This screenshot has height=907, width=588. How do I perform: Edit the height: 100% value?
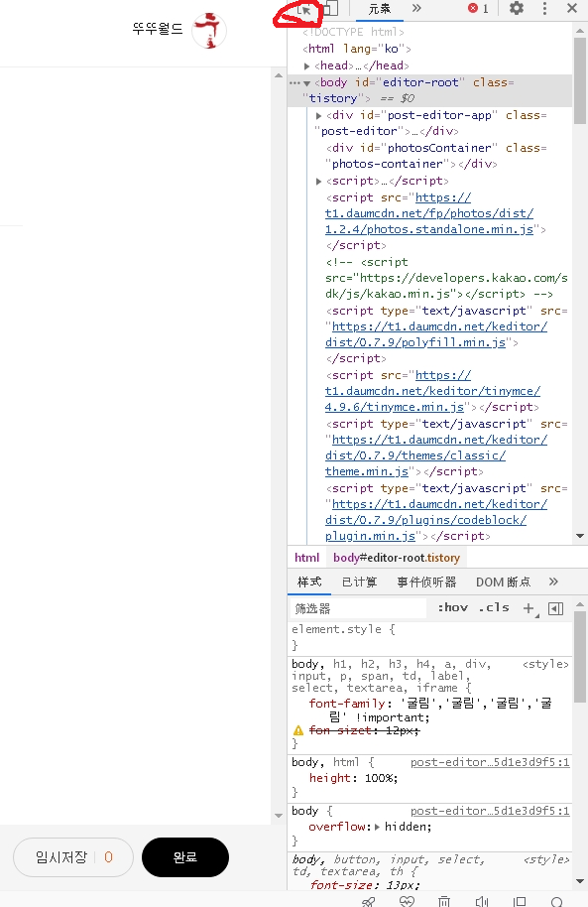381,779
